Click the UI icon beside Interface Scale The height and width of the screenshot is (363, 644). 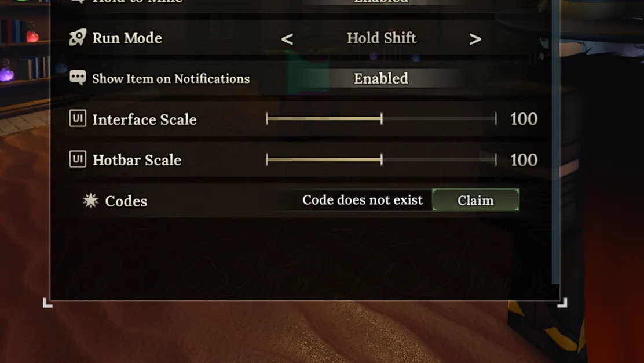click(x=78, y=118)
